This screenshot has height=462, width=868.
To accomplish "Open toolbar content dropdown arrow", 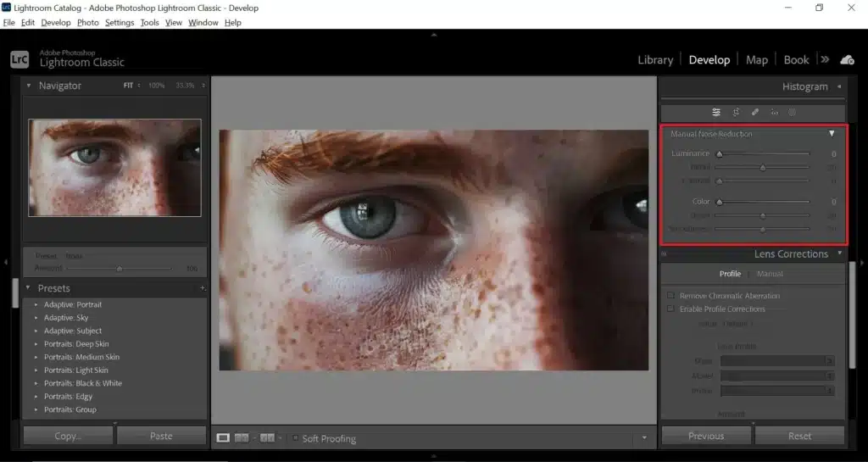I will (644, 437).
